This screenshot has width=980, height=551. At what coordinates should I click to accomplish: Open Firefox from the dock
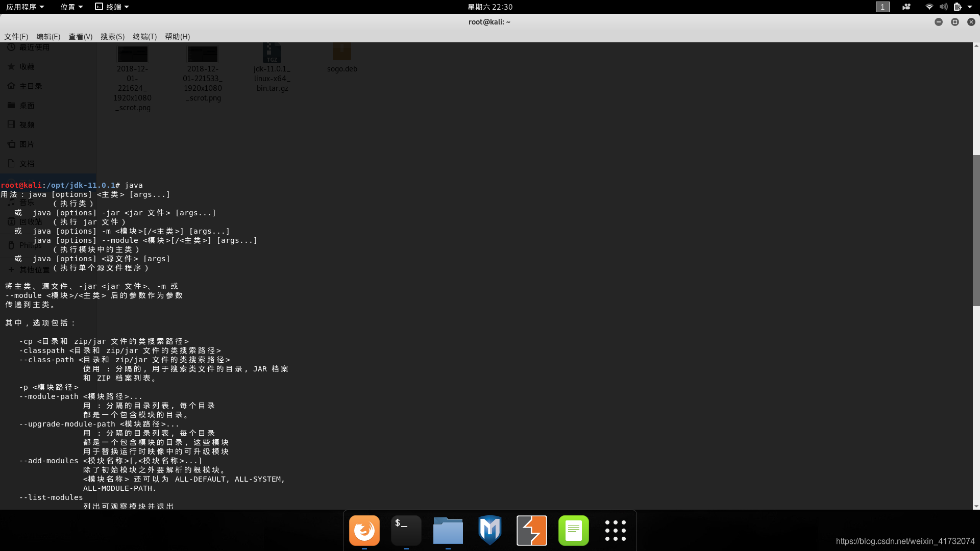tap(364, 531)
